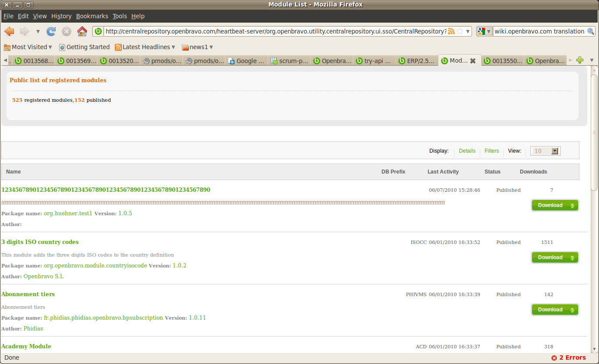Close the active Module List tab
The width and height of the screenshot is (599, 364).
[473, 61]
